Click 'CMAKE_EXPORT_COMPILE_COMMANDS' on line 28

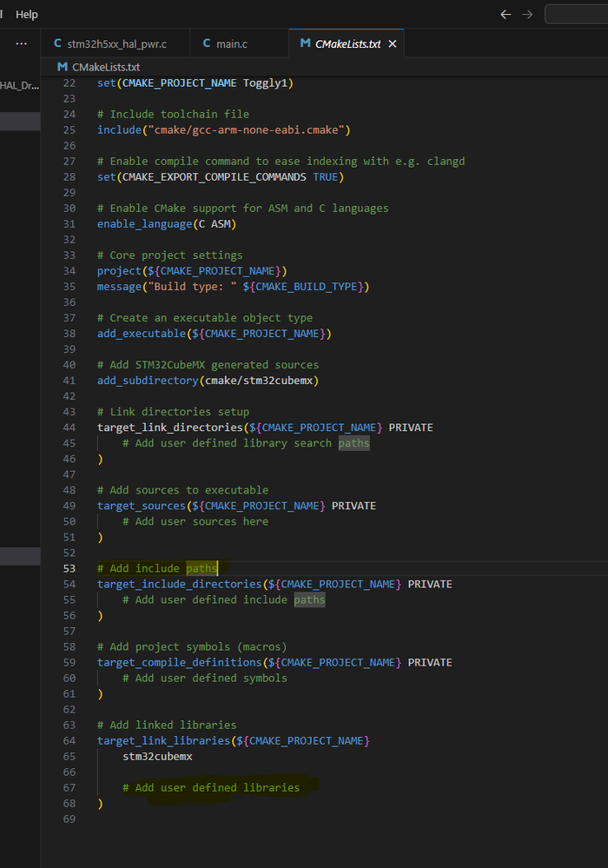point(214,177)
